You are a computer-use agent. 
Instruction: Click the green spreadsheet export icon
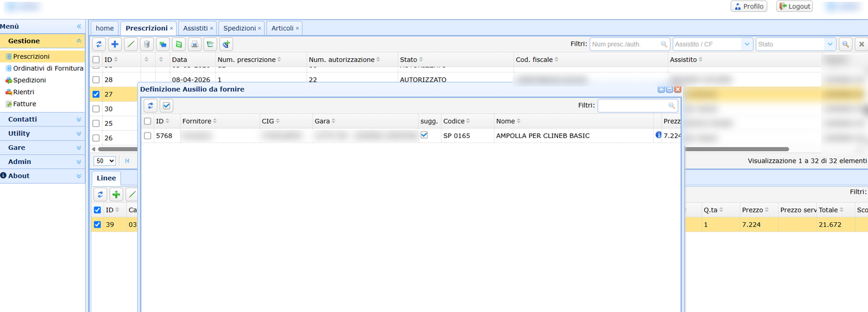(179, 44)
